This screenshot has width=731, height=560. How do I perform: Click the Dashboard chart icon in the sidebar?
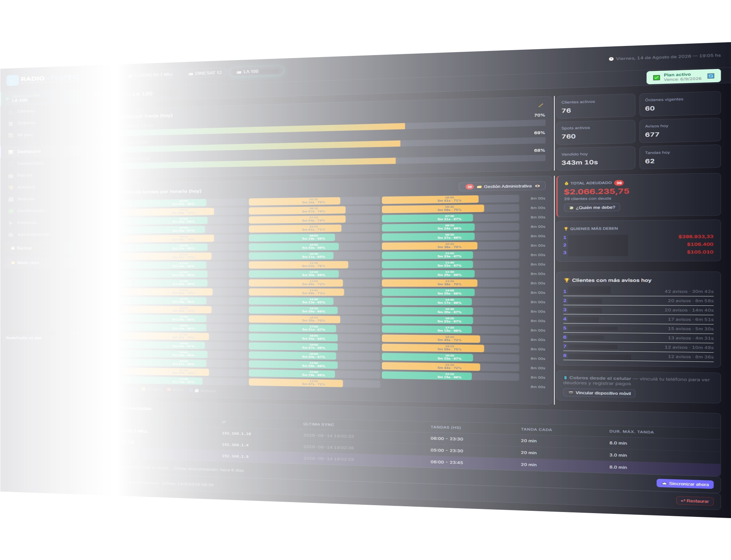[x=11, y=152]
